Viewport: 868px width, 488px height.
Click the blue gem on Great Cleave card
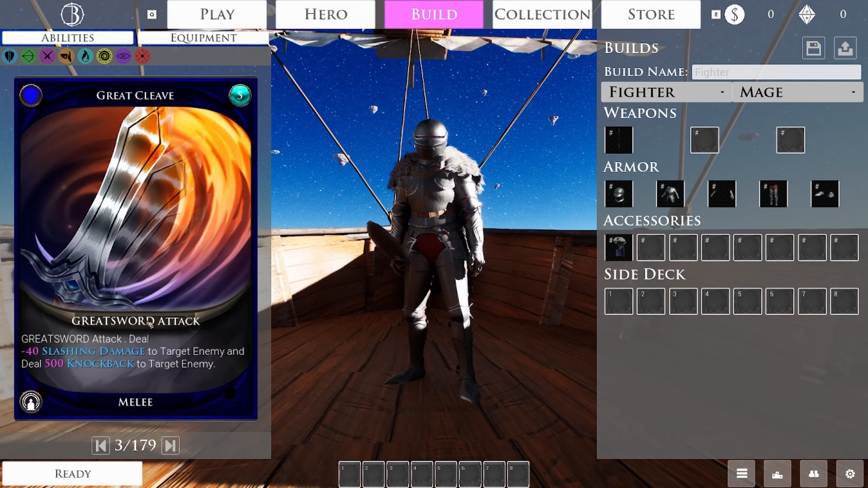pyautogui.click(x=31, y=95)
